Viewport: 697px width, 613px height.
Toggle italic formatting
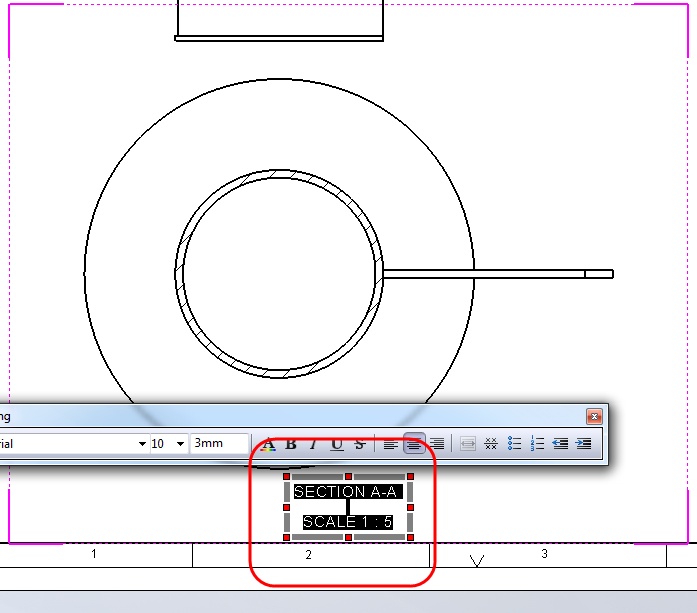click(x=314, y=444)
